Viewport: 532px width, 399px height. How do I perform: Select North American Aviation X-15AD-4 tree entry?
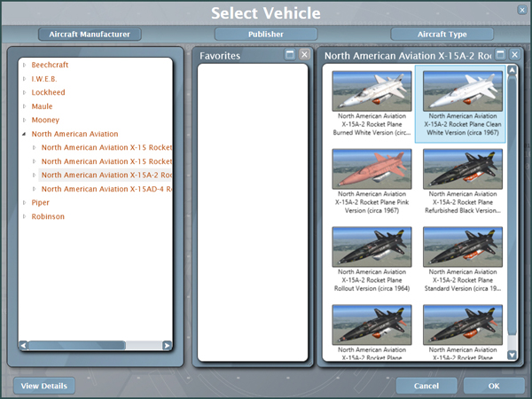(106, 189)
